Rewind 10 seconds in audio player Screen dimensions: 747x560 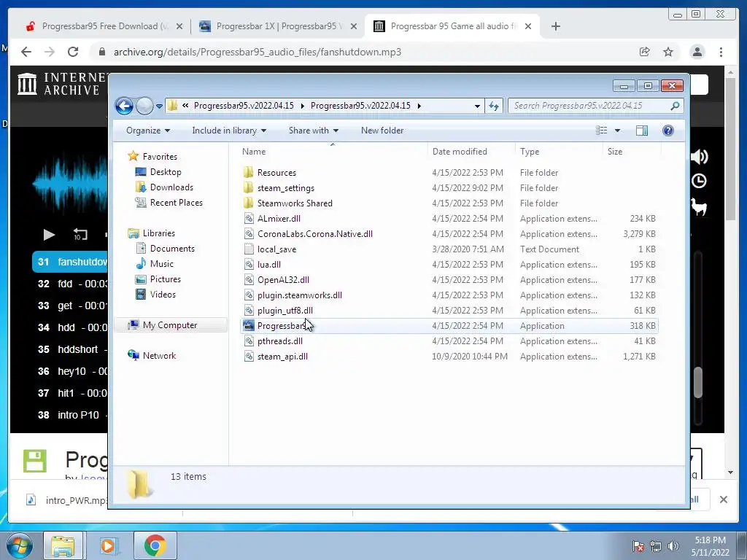click(80, 234)
